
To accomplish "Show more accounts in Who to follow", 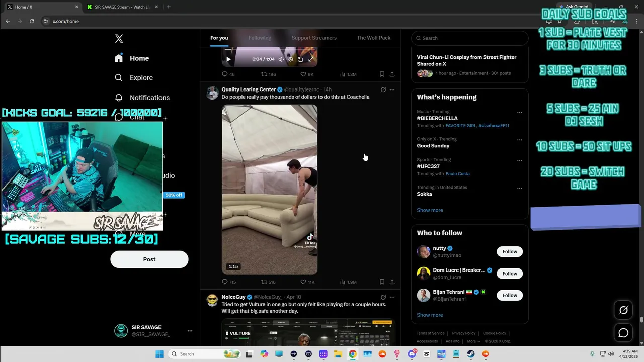I will coord(430,315).
